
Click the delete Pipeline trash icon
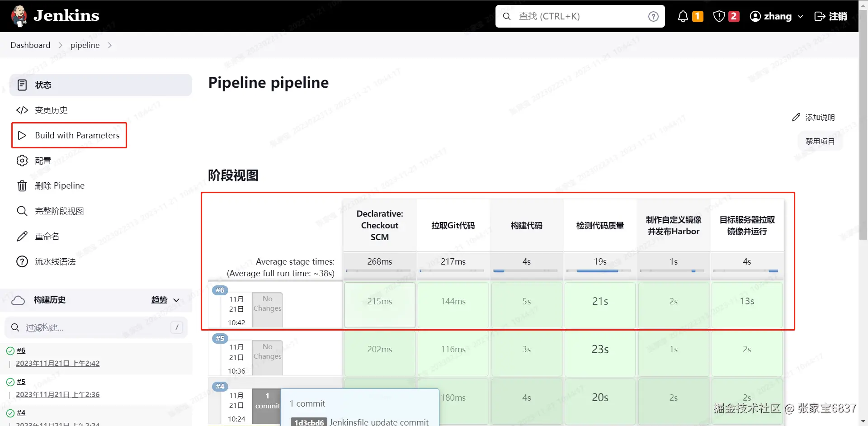[22, 186]
